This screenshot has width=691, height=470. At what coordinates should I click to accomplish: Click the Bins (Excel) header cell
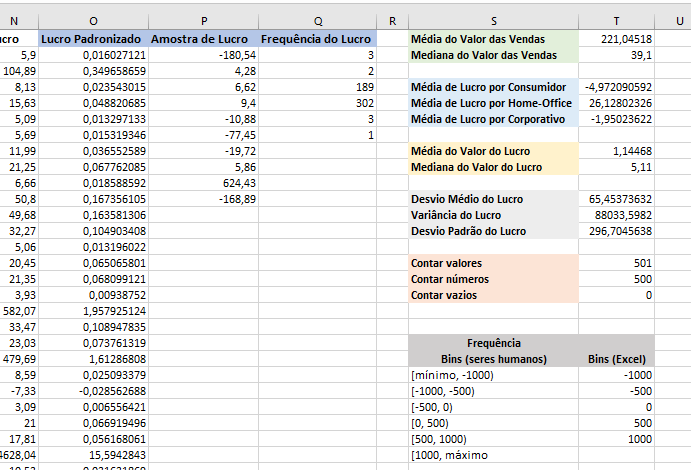point(617,359)
